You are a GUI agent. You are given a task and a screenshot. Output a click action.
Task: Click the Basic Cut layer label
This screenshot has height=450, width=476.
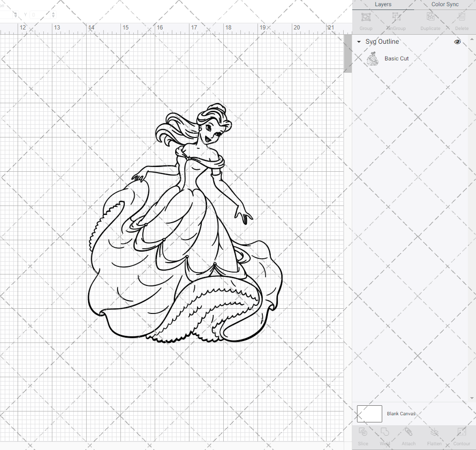click(397, 59)
